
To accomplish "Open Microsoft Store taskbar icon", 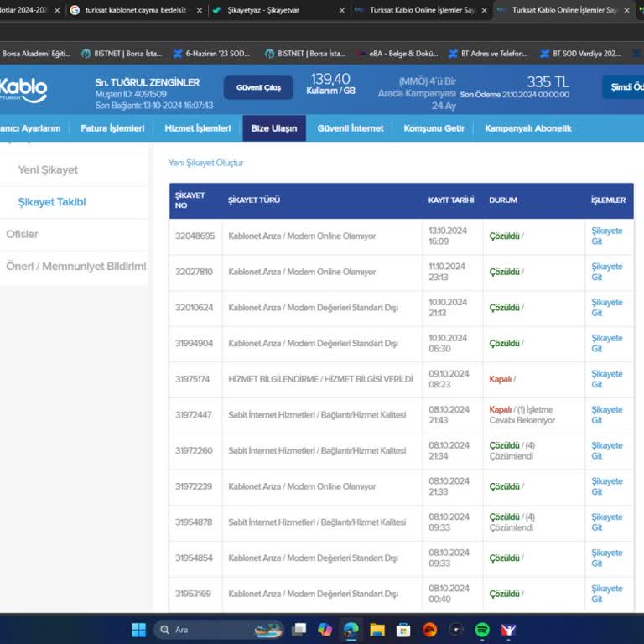I will (402, 630).
